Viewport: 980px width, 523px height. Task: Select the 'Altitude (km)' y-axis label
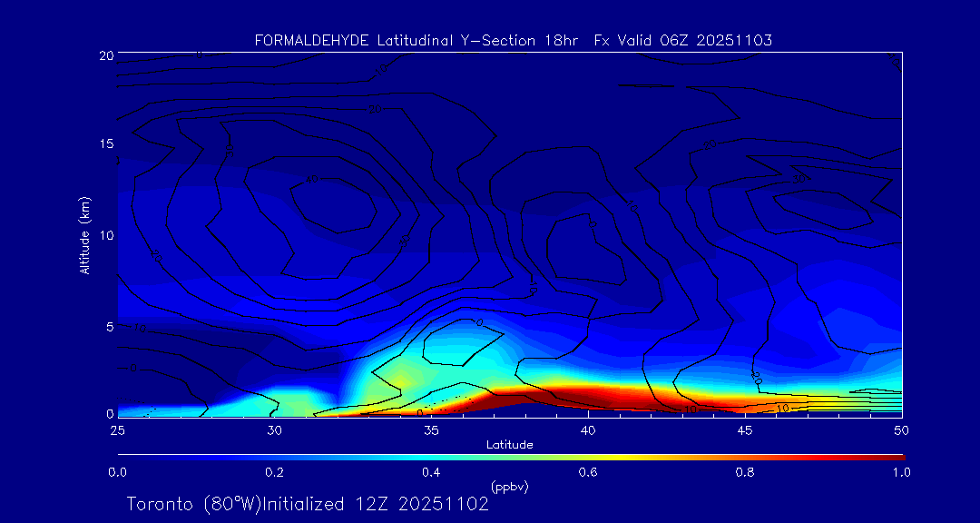[84, 234]
